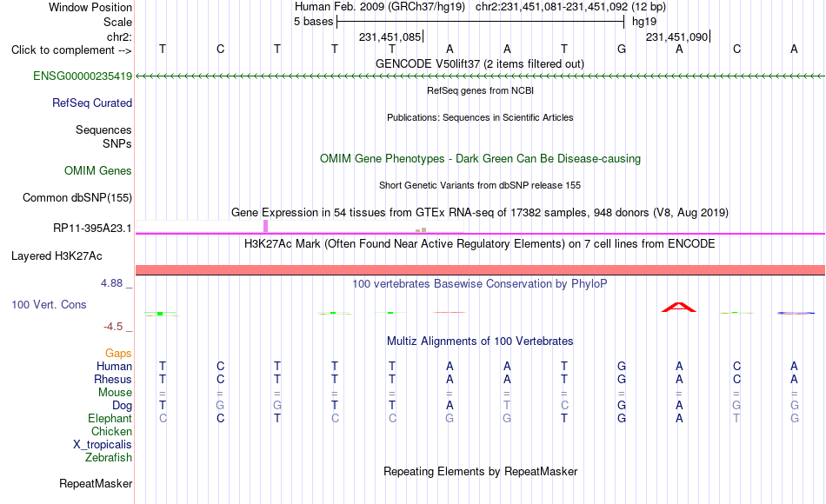Screen dimensions: 826x504
Task: Click the G base in the reference sequence
Action: (x=622, y=49)
